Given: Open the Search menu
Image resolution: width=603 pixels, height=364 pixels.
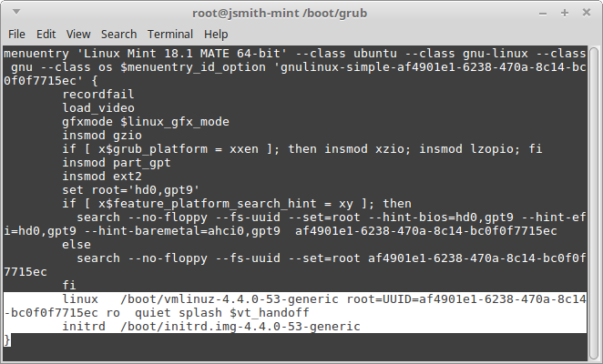Looking at the screenshot, I should [x=118, y=35].
